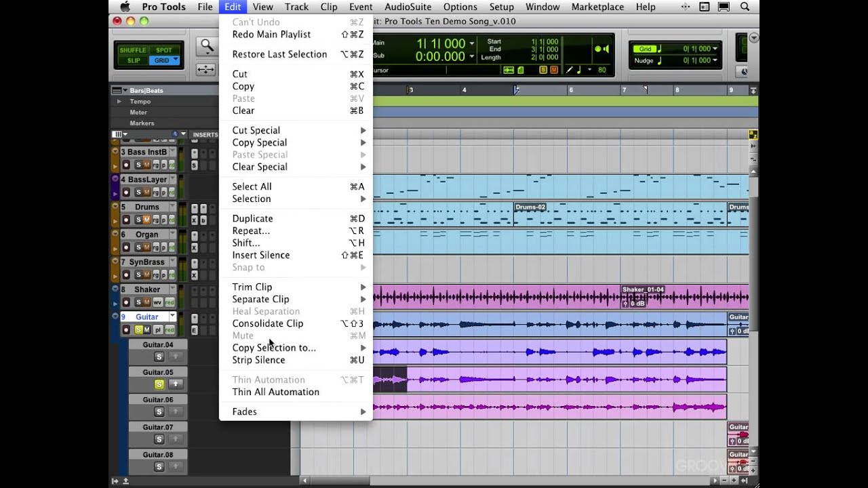This screenshot has height=488, width=868.
Task: Open the Guitar track name dropdown
Action: coord(172,317)
